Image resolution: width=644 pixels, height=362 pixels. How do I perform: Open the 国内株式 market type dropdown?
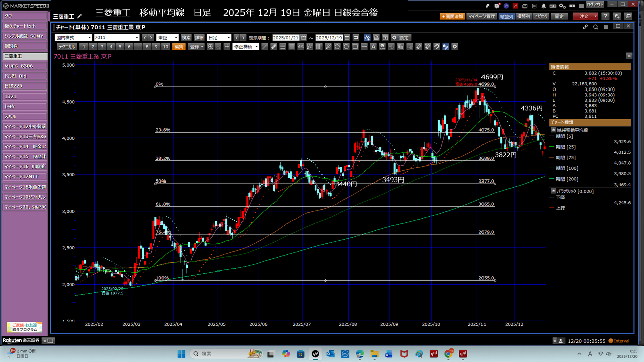click(x=73, y=38)
